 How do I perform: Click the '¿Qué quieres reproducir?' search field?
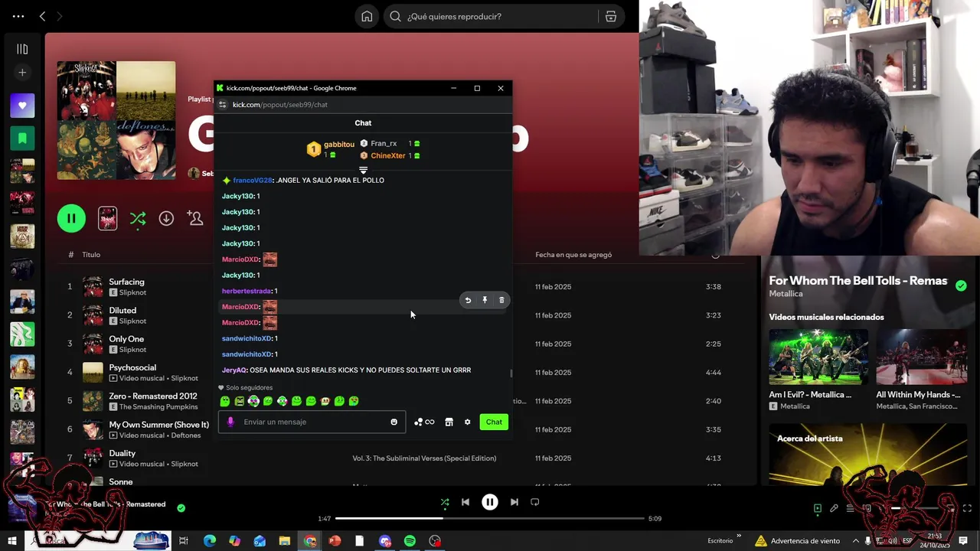point(490,16)
